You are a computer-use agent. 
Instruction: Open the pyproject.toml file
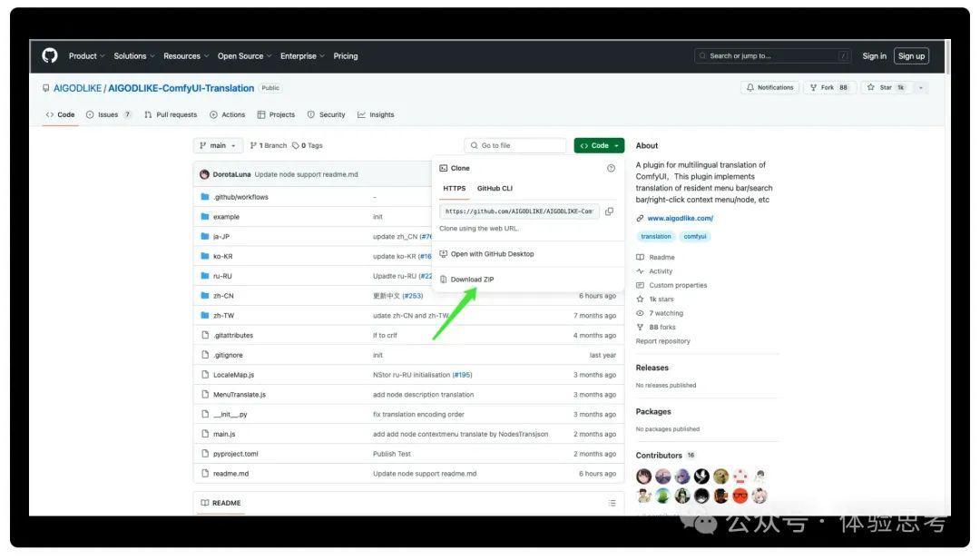(236, 455)
